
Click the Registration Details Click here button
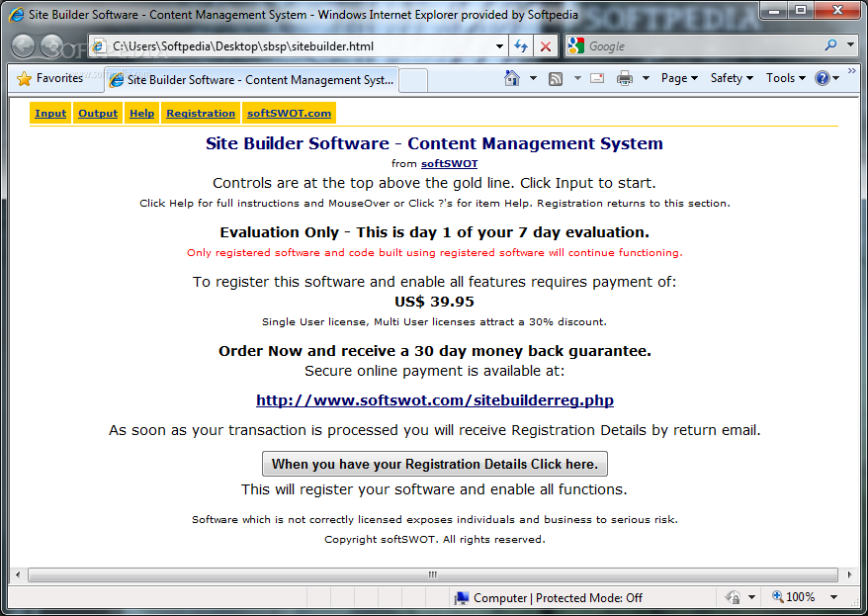pyautogui.click(x=435, y=464)
